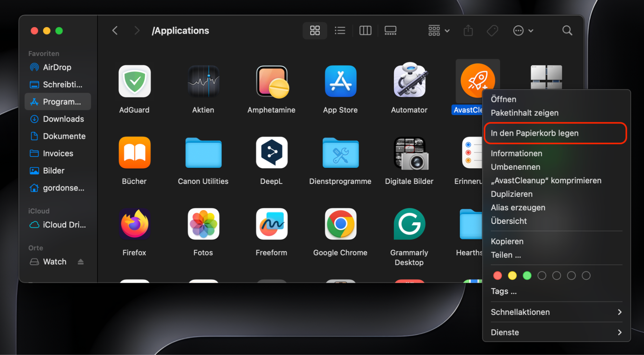This screenshot has width=644, height=355.
Task: Open Dokumente in the sidebar
Action: (58, 136)
